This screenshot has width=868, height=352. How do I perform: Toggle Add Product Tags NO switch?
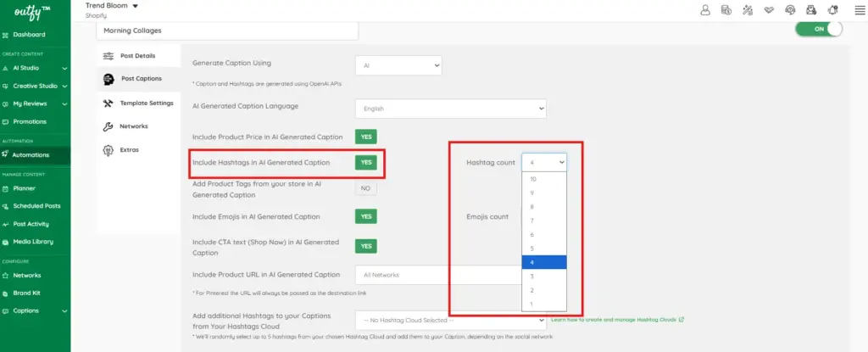point(366,188)
